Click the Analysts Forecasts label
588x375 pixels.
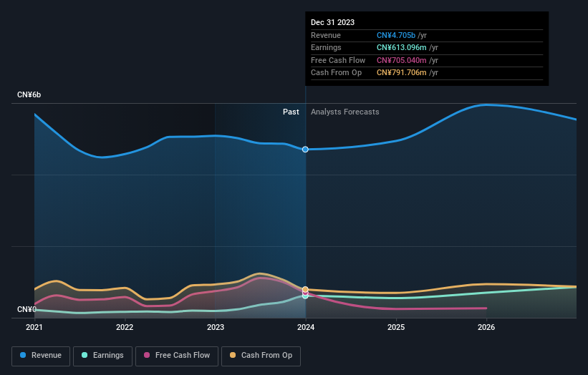[345, 112]
